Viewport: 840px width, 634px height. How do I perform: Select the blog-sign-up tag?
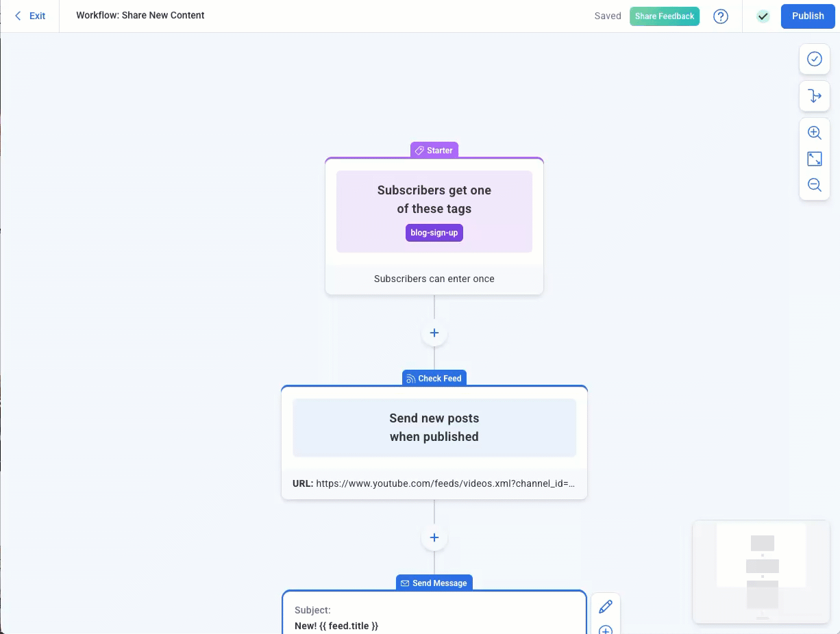click(434, 233)
